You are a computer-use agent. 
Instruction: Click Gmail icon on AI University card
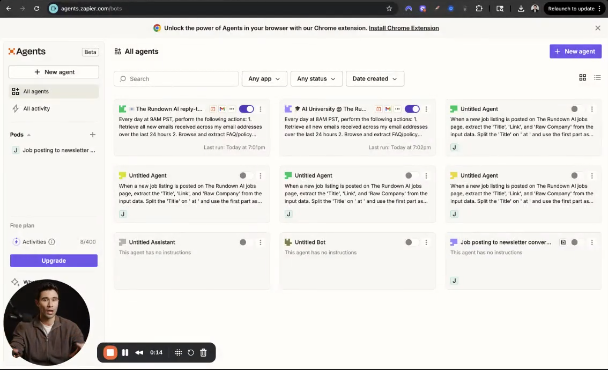[388, 109]
